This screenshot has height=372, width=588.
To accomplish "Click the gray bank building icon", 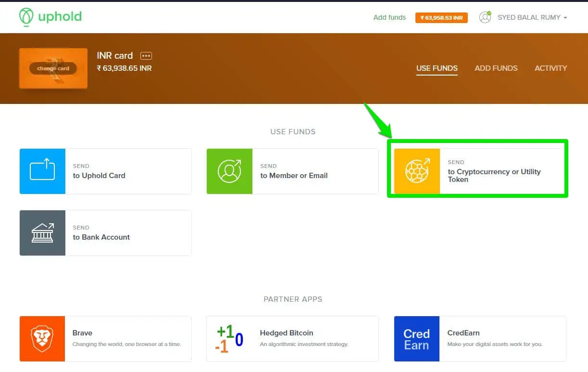I will [x=42, y=233].
